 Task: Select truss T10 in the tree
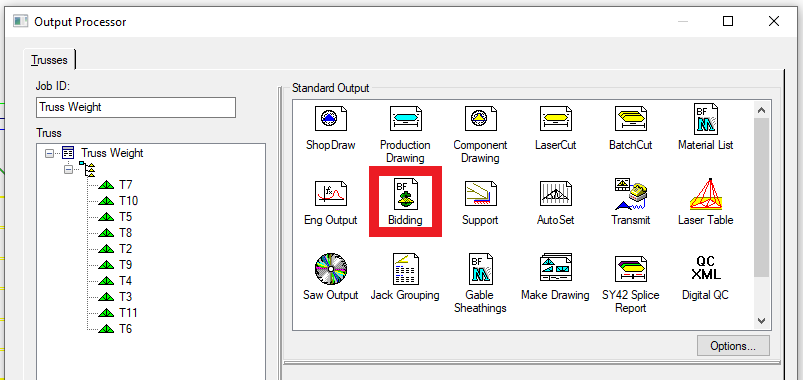(x=129, y=201)
